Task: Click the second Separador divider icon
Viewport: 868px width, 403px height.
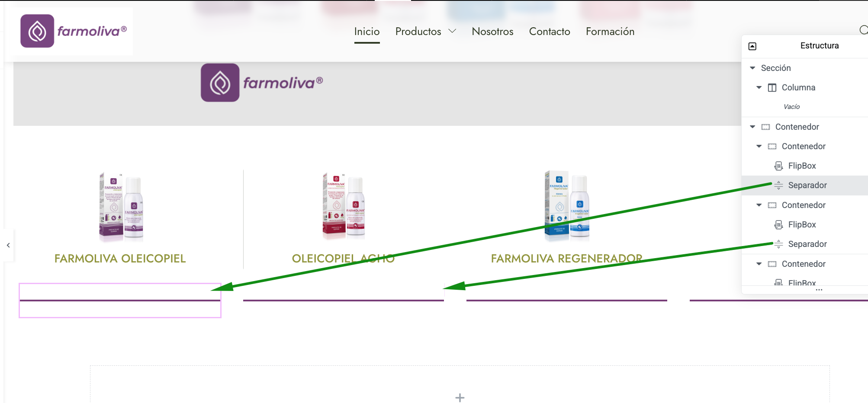Action: pos(778,244)
